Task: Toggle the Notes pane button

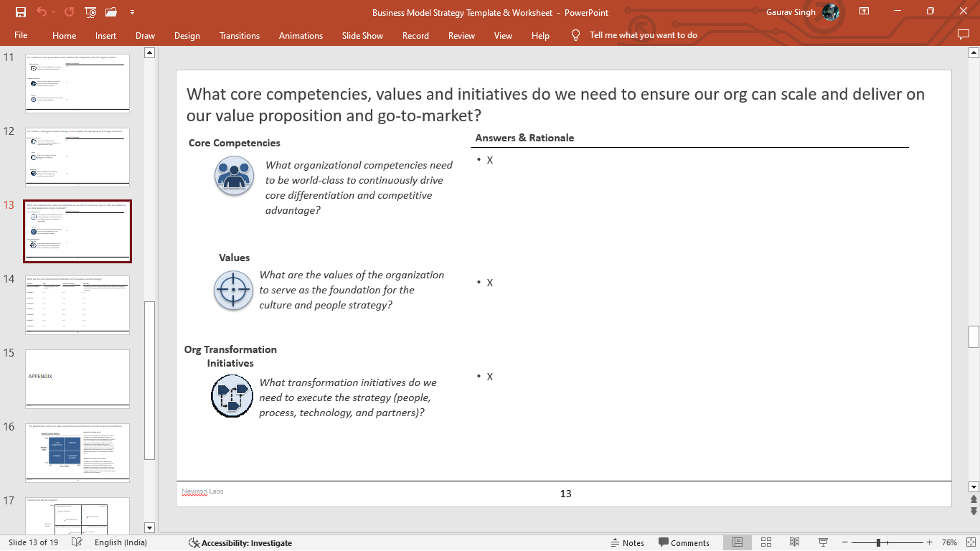Action: tap(627, 543)
